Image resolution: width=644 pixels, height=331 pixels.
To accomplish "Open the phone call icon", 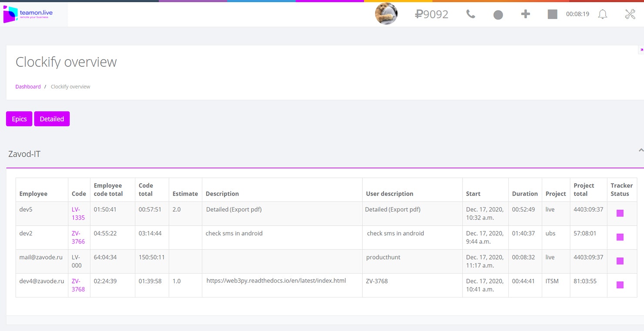I will click(x=470, y=14).
